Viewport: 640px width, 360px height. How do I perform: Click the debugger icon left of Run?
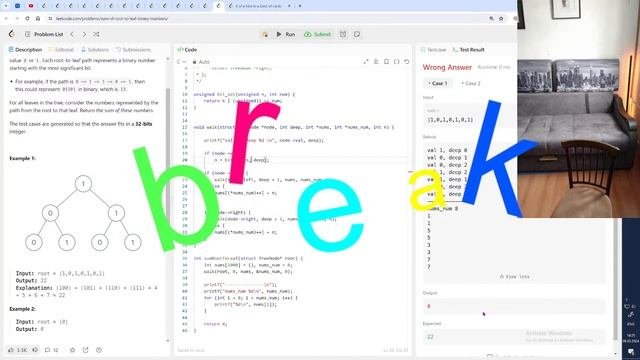coord(265,34)
